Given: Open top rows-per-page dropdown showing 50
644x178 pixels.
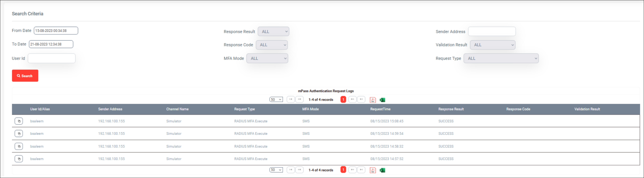Looking at the screenshot, I should [276, 100].
